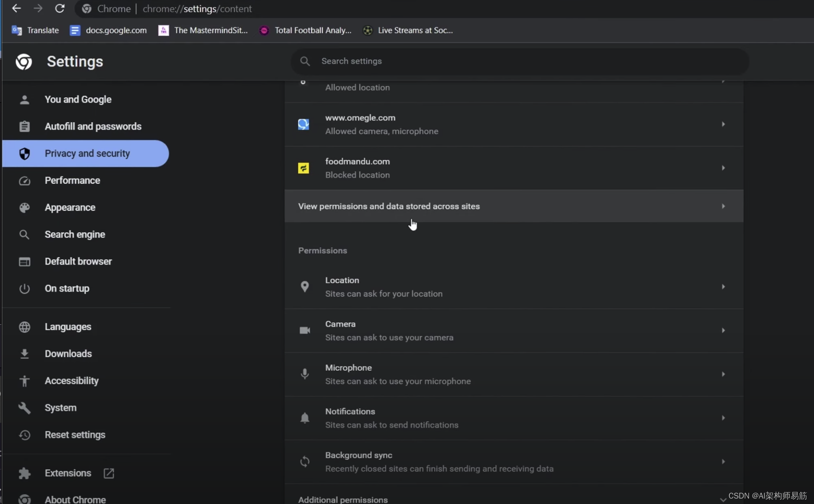Click the Search engine magnifier icon

pos(24,234)
